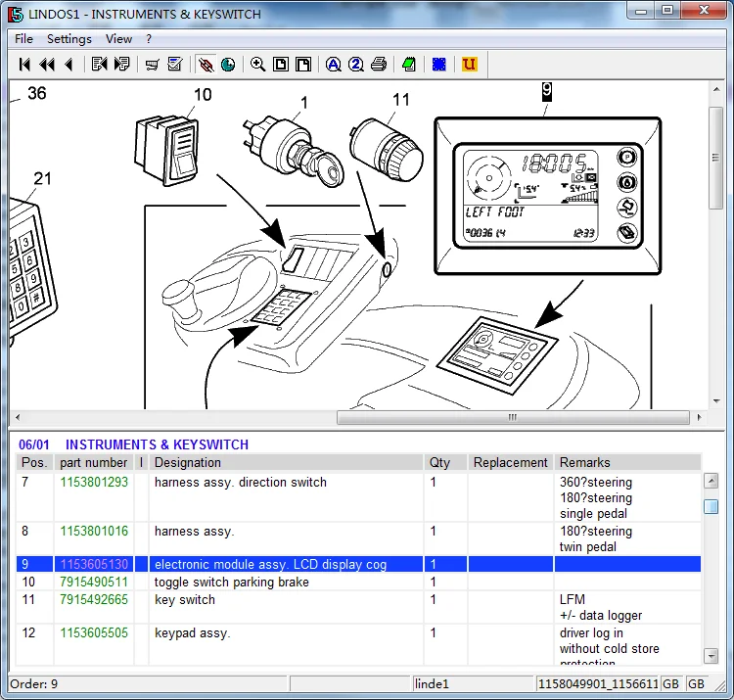
Task: Click part number 1153801293 link
Action: [94, 483]
